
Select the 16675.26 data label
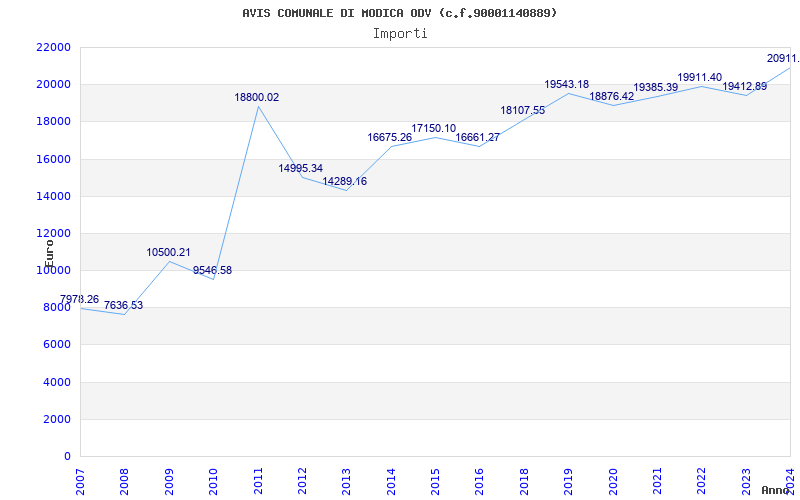pyautogui.click(x=390, y=137)
